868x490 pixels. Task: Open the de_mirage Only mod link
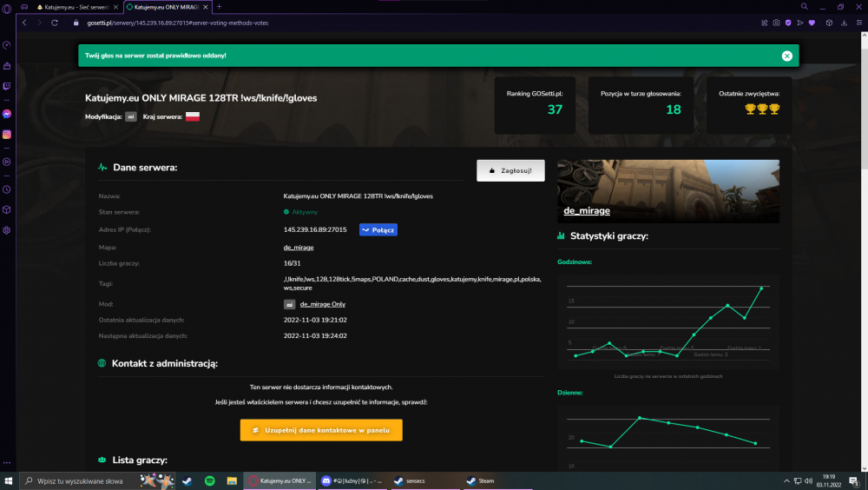point(322,304)
